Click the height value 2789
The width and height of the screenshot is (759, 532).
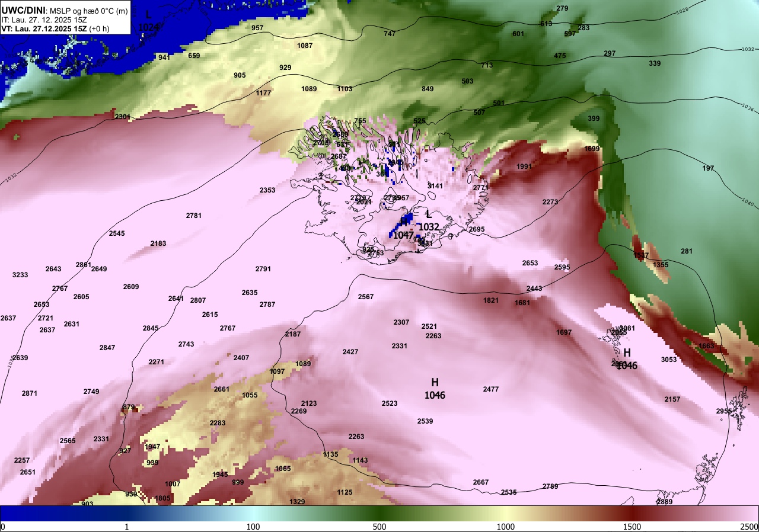(x=550, y=486)
